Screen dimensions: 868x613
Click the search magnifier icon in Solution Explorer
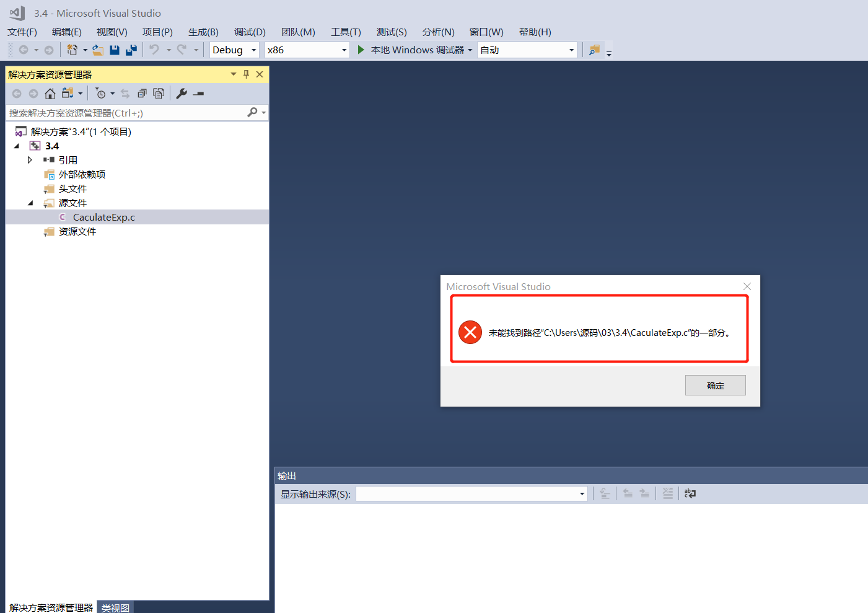(252, 112)
